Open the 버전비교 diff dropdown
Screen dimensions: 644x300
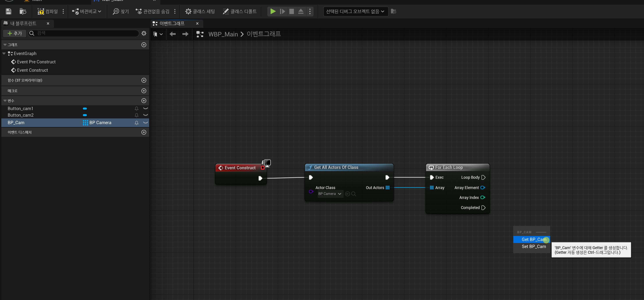coord(86,11)
